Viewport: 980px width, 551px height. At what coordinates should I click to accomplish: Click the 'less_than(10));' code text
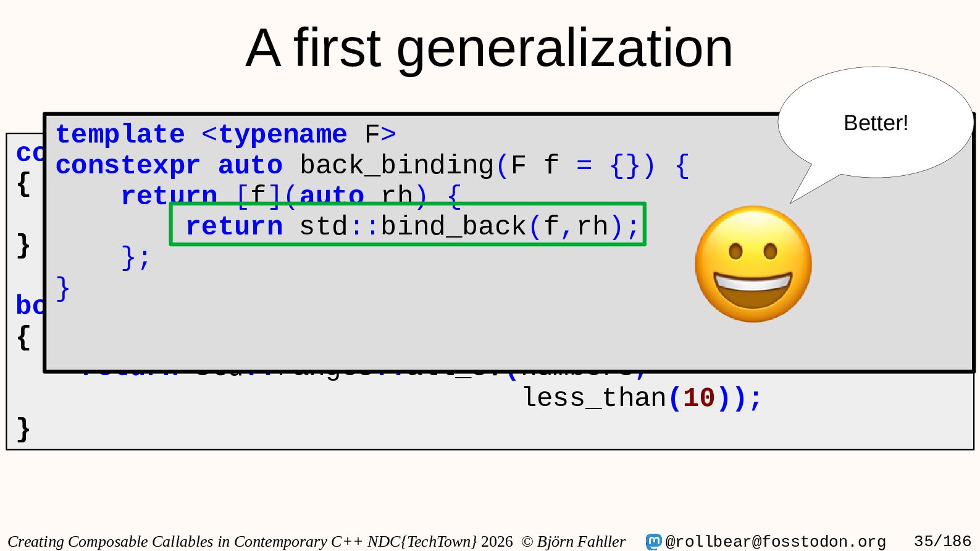[x=643, y=398]
